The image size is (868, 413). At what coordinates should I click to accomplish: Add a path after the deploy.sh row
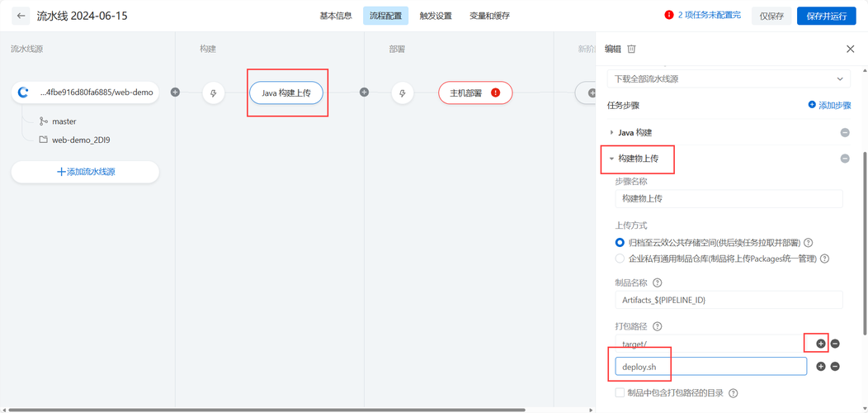coord(821,367)
